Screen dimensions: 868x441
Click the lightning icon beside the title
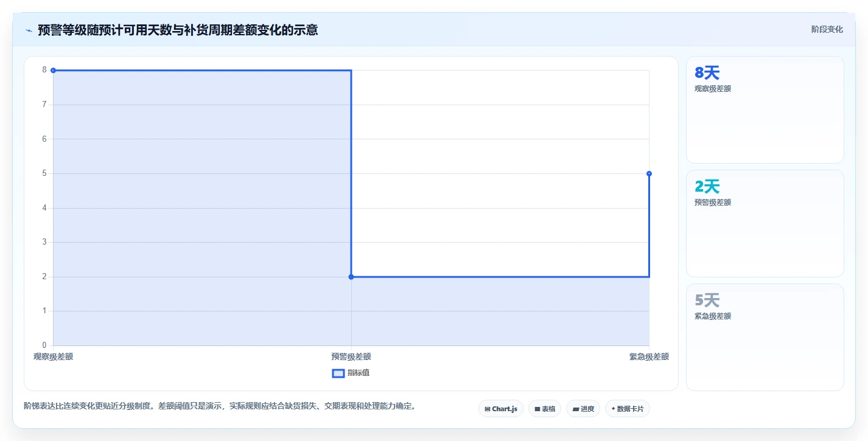[29, 30]
